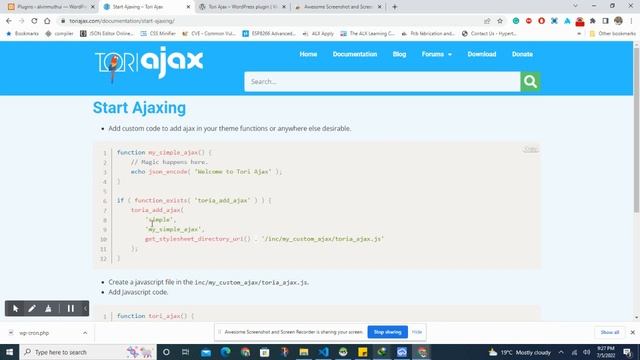Click the browser back arrow
640x360 pixels.
pyautogui.click(x=9, y=21)
